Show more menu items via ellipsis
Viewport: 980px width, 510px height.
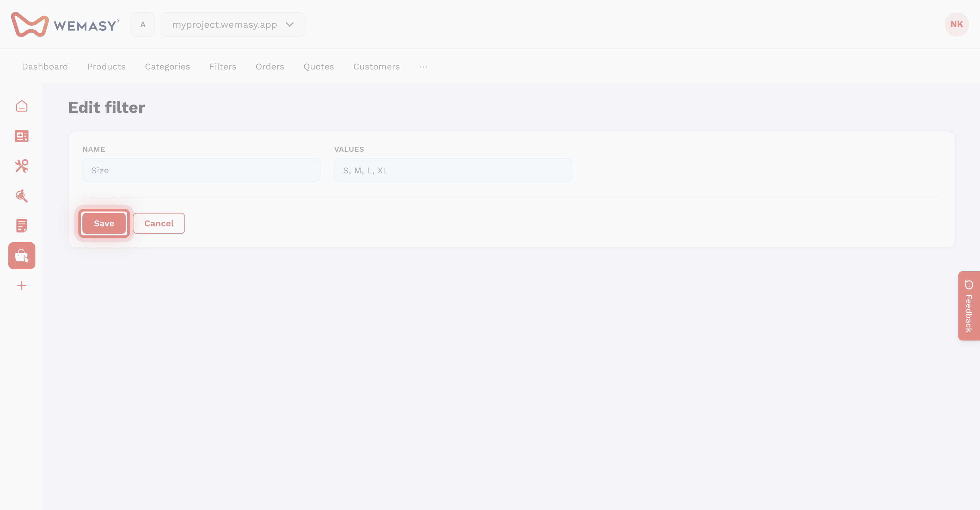[x=423, y=67]
